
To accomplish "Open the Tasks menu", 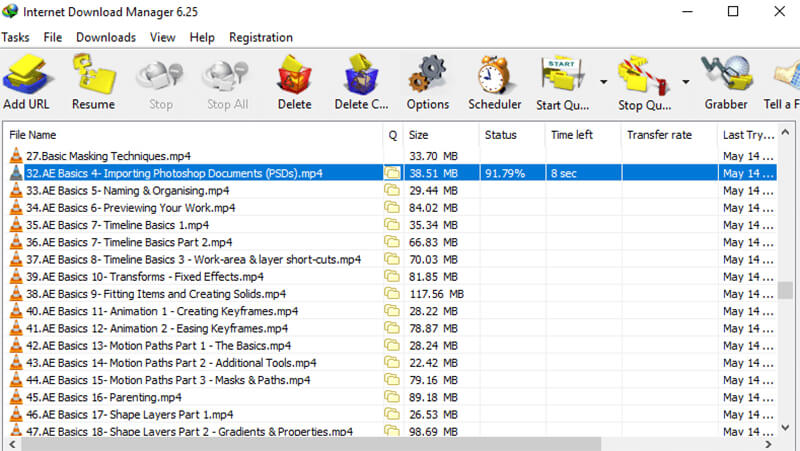I will [15, 37].
